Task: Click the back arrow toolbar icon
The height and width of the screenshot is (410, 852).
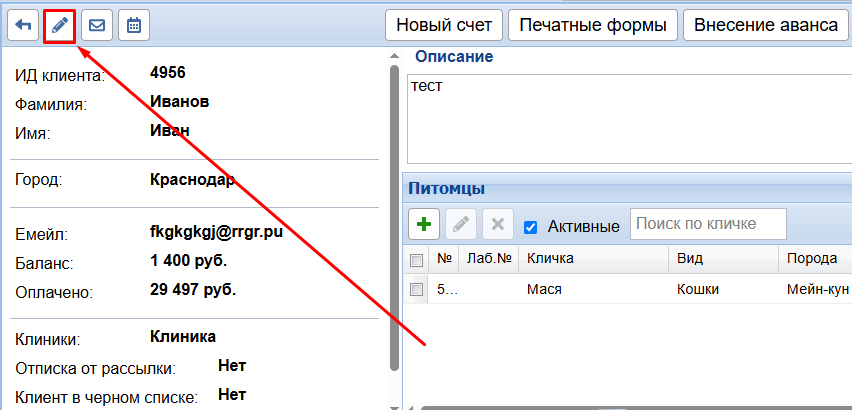Action: pos(23,25)
